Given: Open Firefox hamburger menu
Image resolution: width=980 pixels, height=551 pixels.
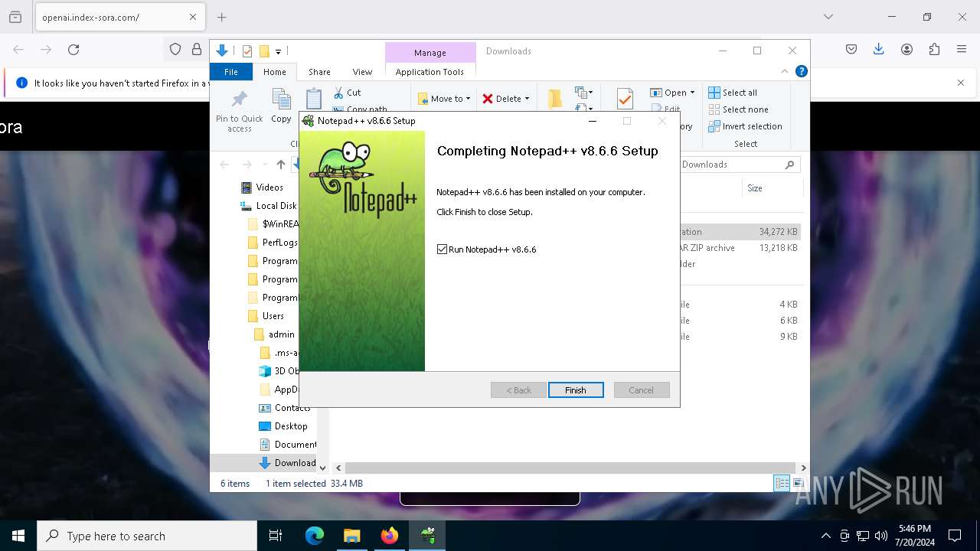Looking at the screenshot, I should 962,50.
